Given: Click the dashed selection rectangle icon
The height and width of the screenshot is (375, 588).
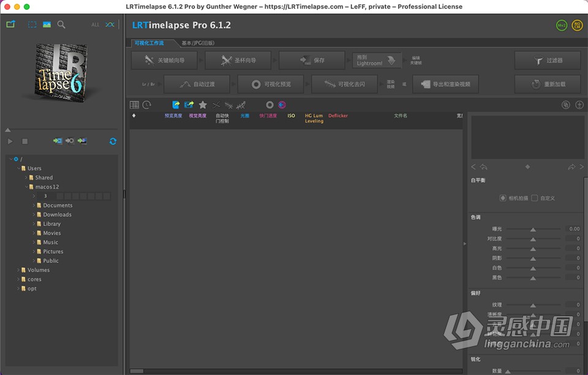Looking at the screenshot, I should point(32,25).
